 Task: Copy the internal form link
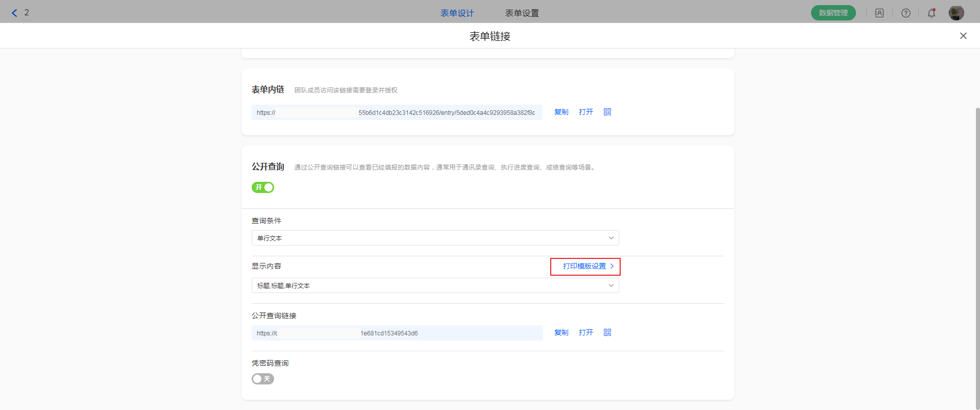561,112
